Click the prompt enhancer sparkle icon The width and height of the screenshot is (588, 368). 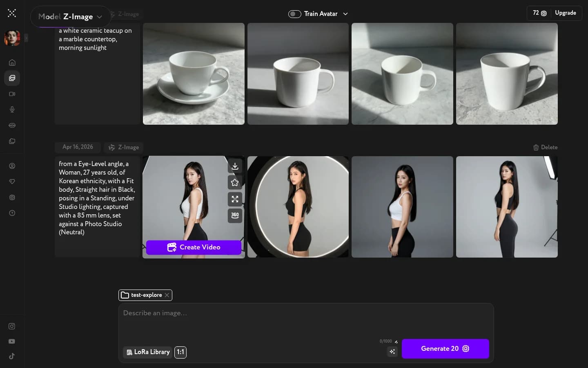tap(392, 352)
